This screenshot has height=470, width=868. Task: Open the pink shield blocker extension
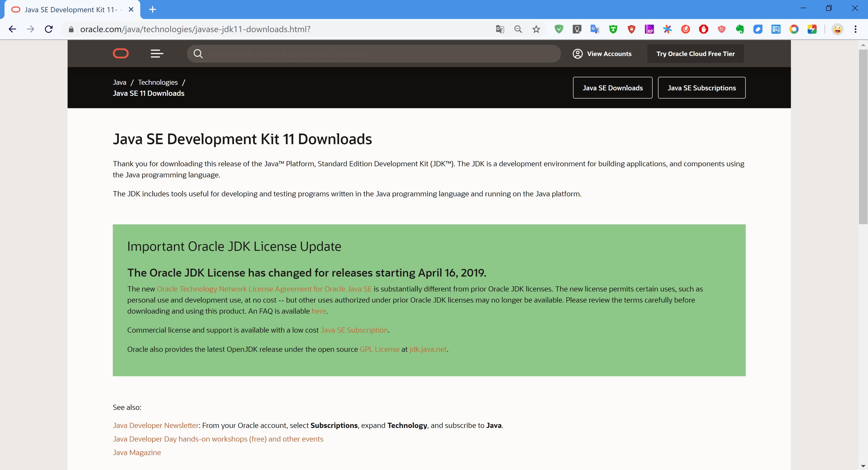coord(722,29)
